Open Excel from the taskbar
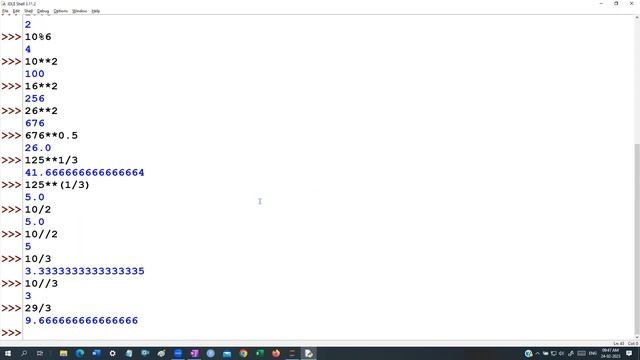Viewport: 640px width, 360px height. click(x=260, y=353)
